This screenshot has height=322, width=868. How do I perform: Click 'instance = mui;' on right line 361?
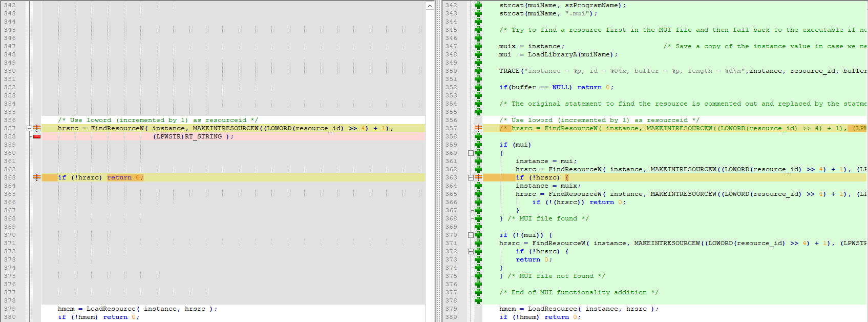coord(546,161)
